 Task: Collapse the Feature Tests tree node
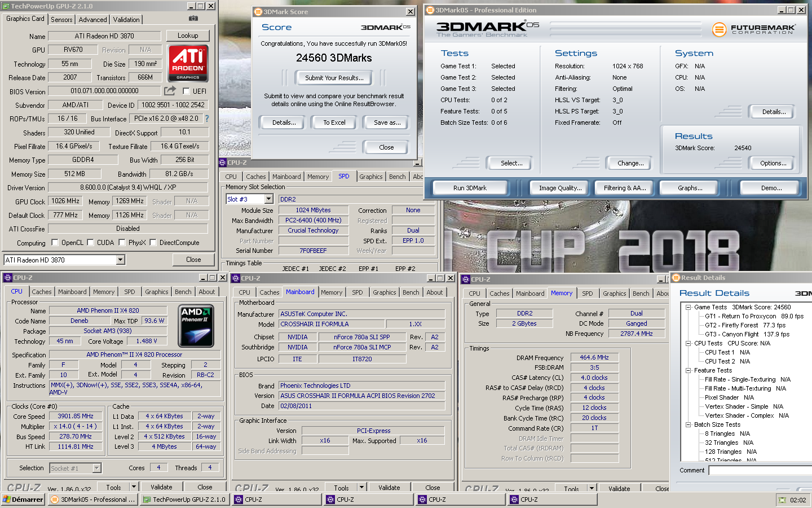pyautogui.click(x=689, y=370)
